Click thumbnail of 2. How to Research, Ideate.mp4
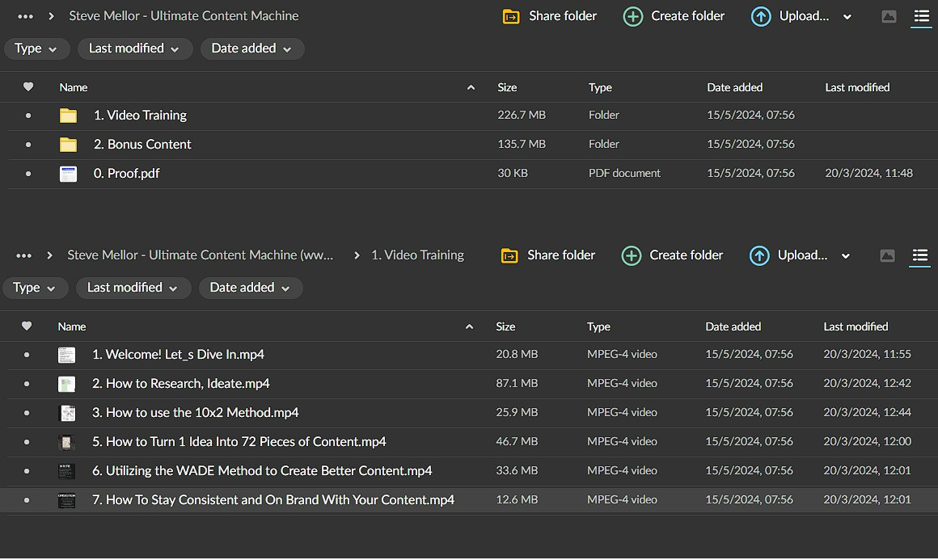The width and height of the screenshot is (938, 560). click(66, 384)
